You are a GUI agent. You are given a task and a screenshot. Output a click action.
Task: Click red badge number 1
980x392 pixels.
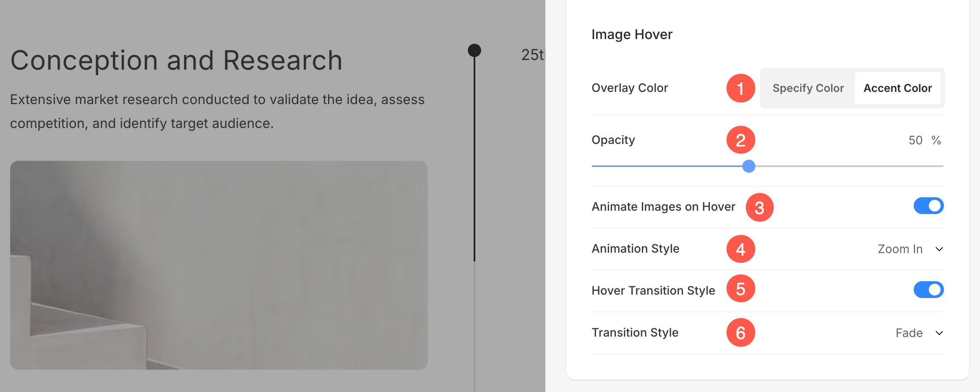tap(740, 88)
